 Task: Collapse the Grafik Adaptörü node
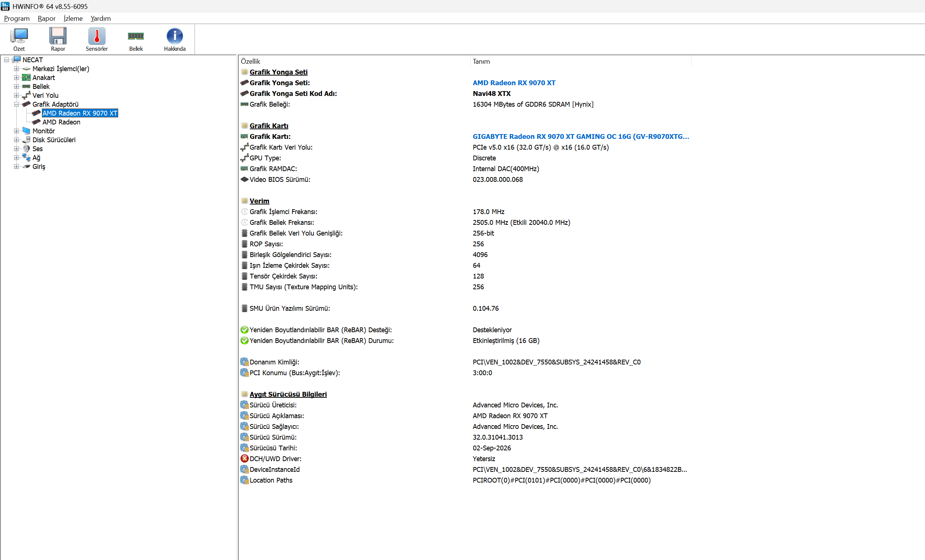(17, 104)
